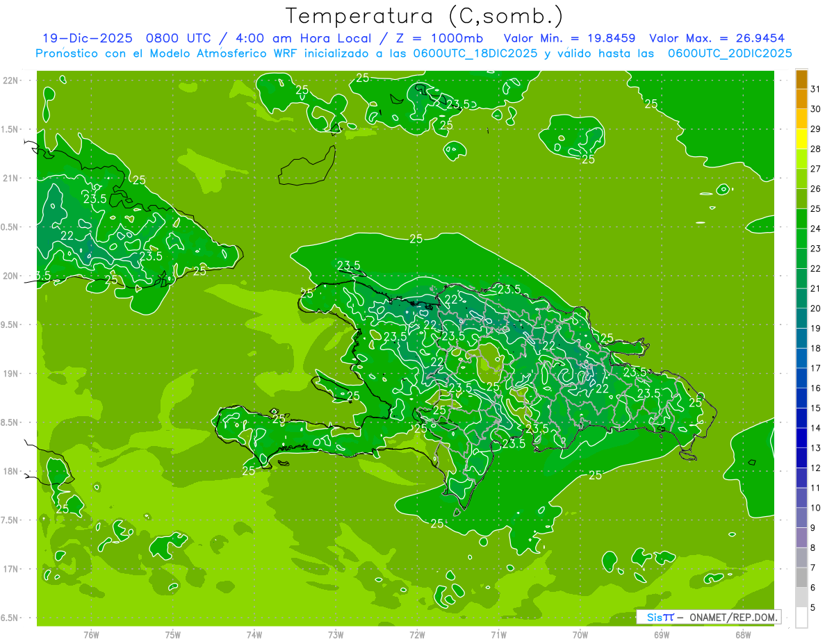Click the colorbar scale label 27

816,169
